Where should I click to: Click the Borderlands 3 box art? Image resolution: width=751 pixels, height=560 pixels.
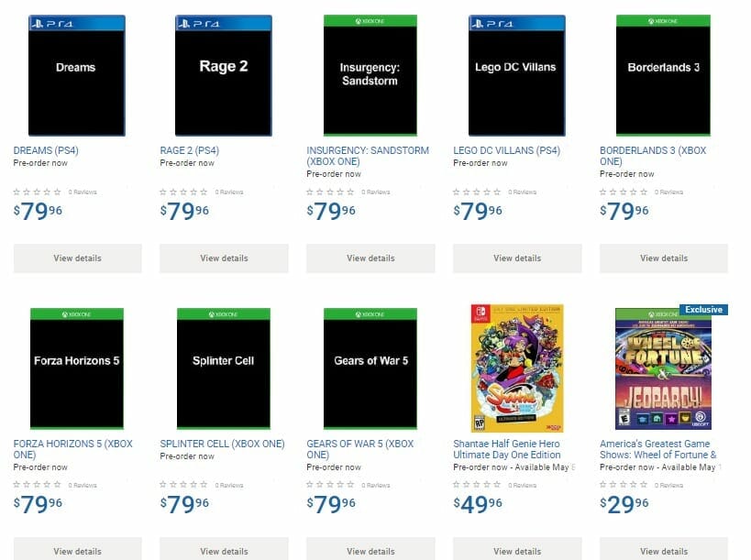click(663, 75)
